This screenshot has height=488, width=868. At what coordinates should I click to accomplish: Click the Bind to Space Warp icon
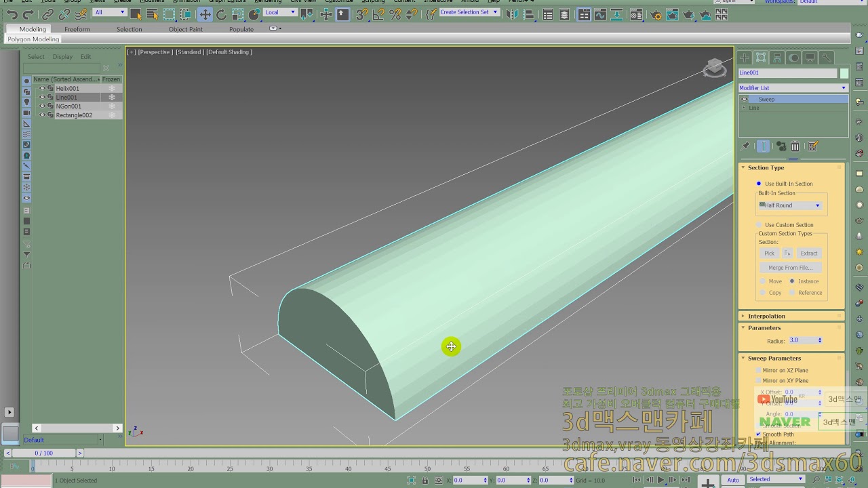(x=81, y=14)
